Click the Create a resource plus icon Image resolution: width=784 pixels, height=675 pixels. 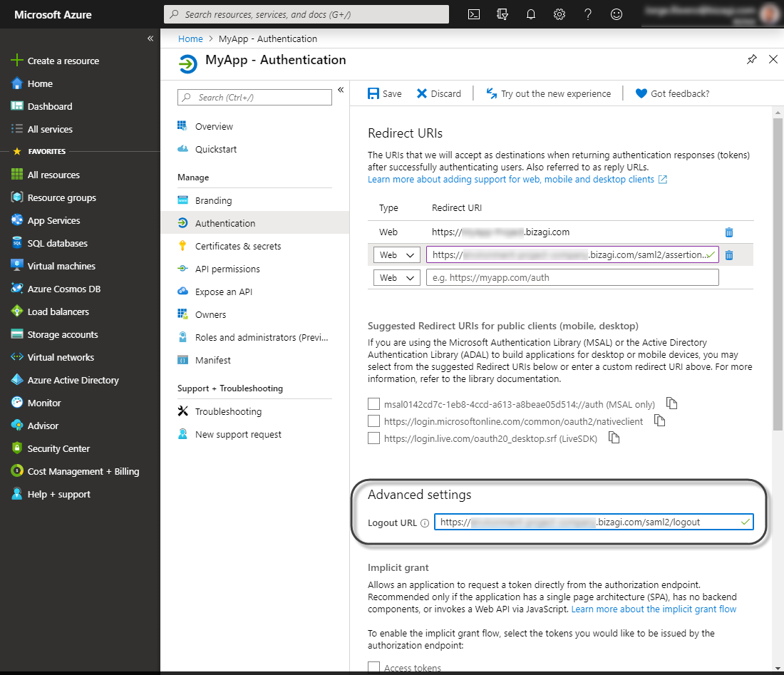click(x=17, y=61)
